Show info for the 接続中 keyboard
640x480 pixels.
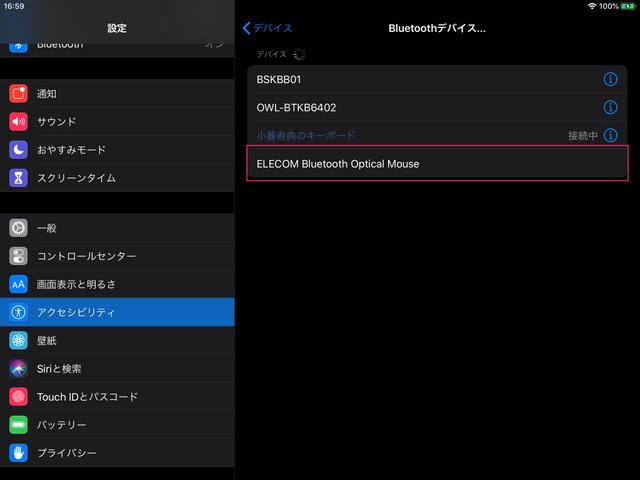[610, 136]
